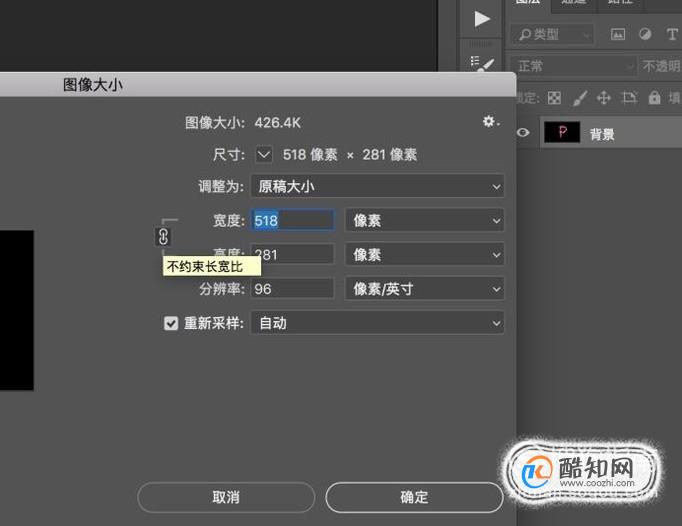Image resolution: width=682 pixels, height=526 pixels.
Task: Open the 调整为 原稿大小 dropdown
Action: 377,187
